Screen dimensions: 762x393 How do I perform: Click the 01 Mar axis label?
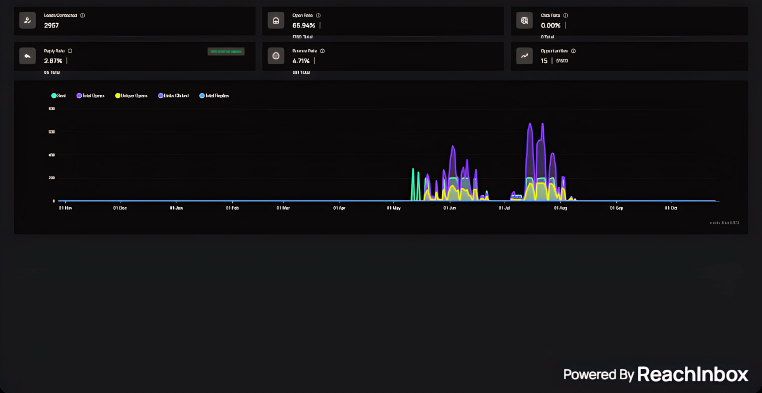click(x=283, y=208)
